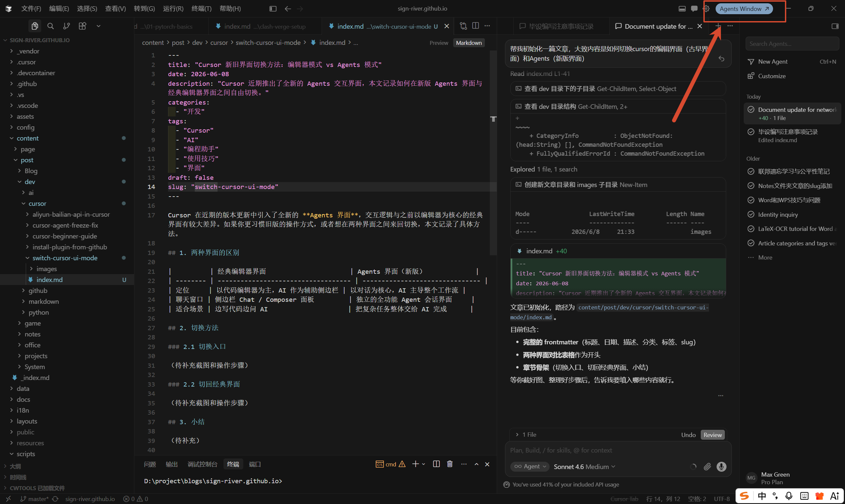
Task: Open the terminal launch profile dropdown arrow
Action: click(x=423, y=464)
